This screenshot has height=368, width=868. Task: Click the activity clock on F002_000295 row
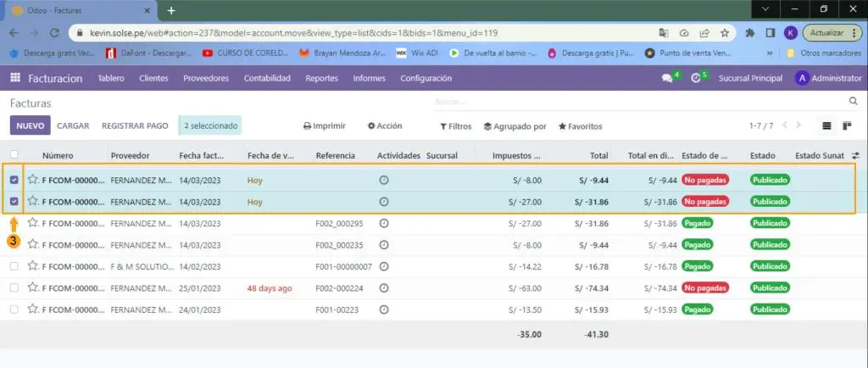(383, 223)
